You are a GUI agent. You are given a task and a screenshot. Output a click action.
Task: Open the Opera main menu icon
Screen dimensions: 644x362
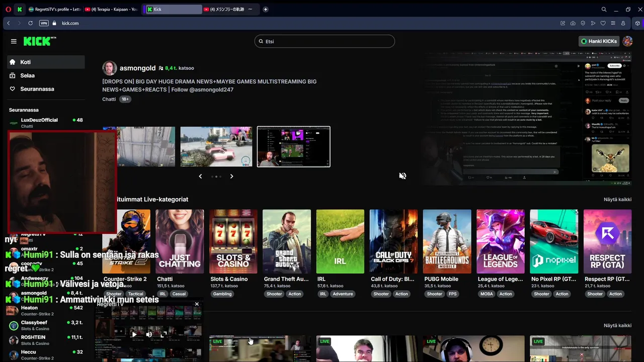point(8,9)
